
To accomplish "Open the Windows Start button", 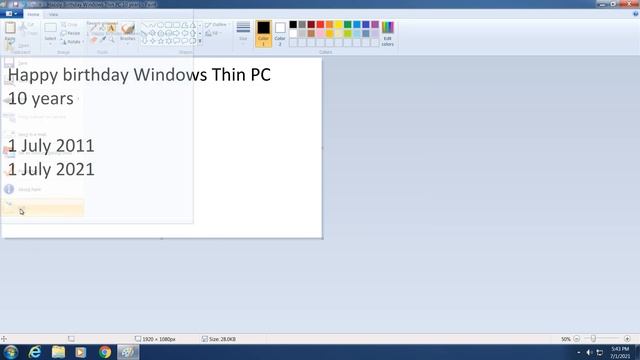I will pos(11,352).
